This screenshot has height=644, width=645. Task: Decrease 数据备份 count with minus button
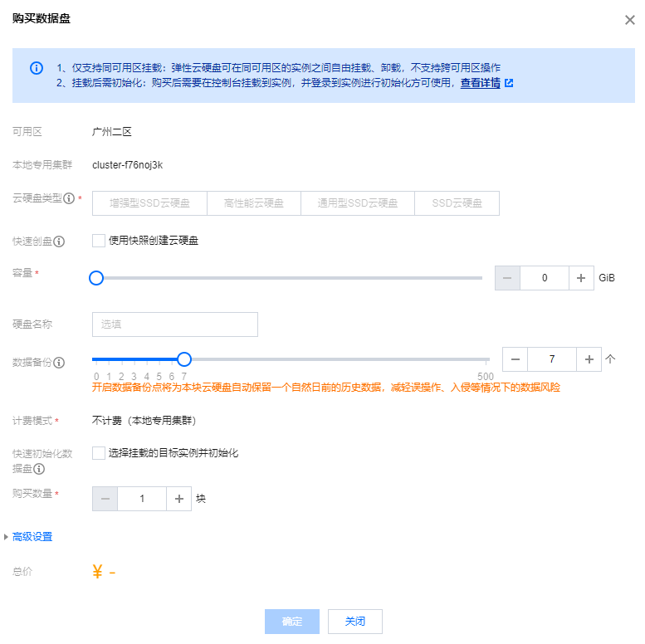(515, 359)
